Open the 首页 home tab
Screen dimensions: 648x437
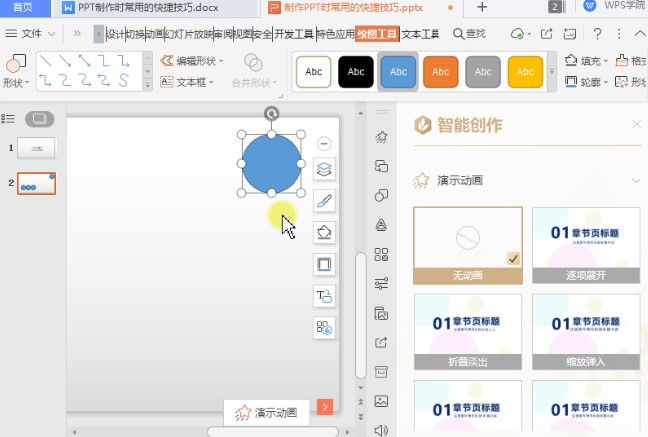[x=23, y=8]
